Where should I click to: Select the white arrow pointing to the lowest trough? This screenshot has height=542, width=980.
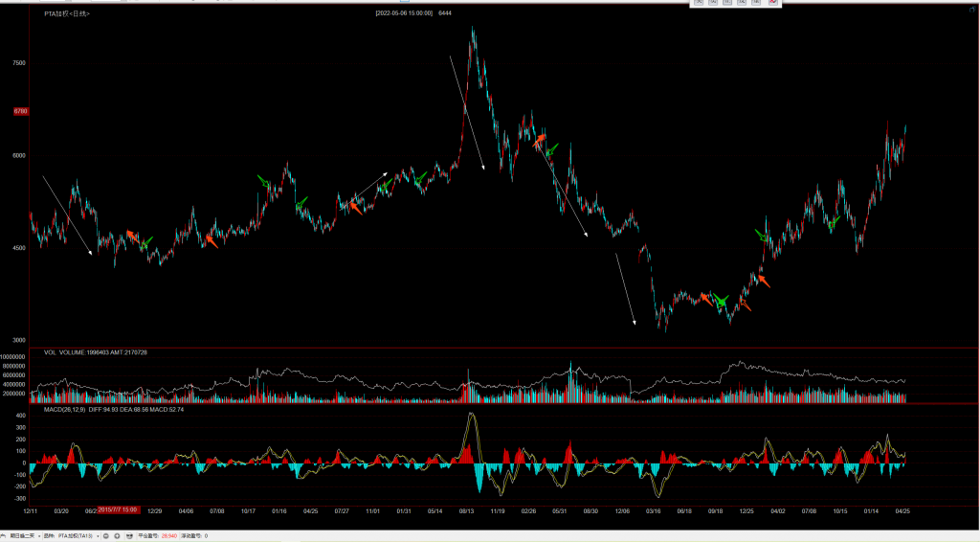pyautogui.click(x=625, y=289)
